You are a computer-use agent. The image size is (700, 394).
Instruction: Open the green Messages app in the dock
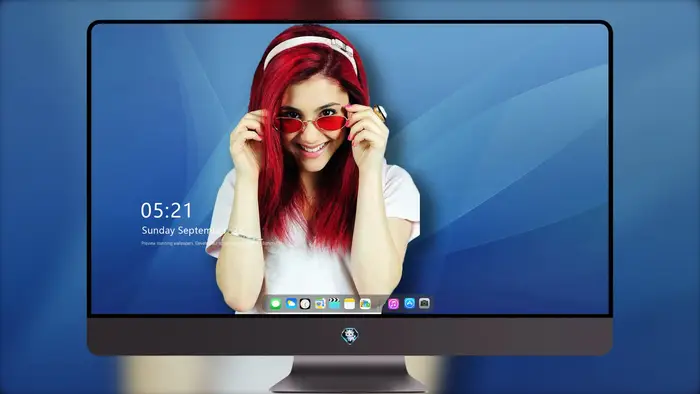click(275, 304)
